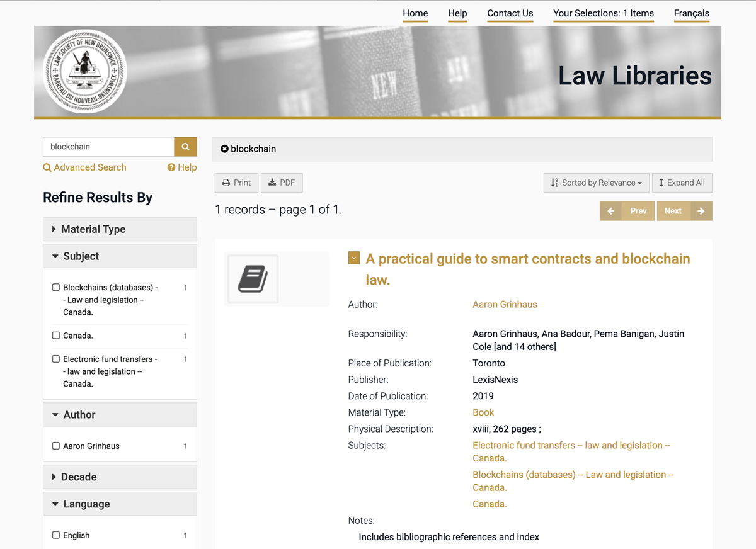The image size is (756, 549).
Task: Click the left arrow icon on Prev button
Action: click(x=610, y=210)
